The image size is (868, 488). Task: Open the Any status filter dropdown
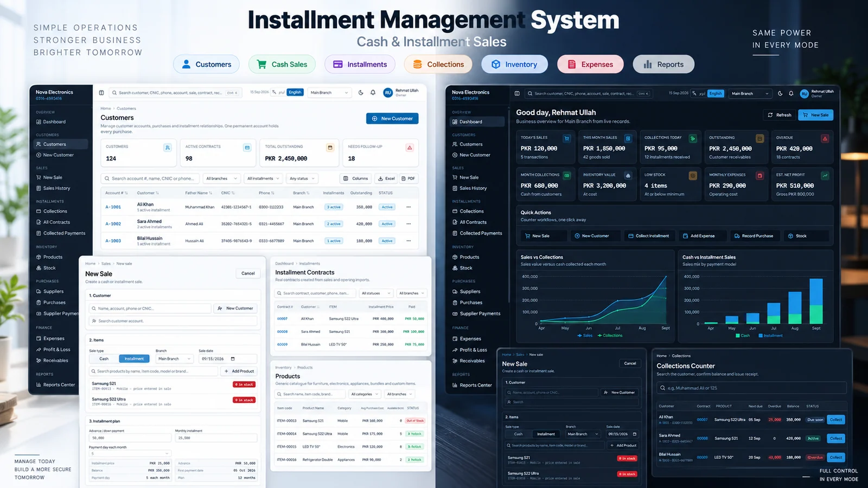[302, 178]
